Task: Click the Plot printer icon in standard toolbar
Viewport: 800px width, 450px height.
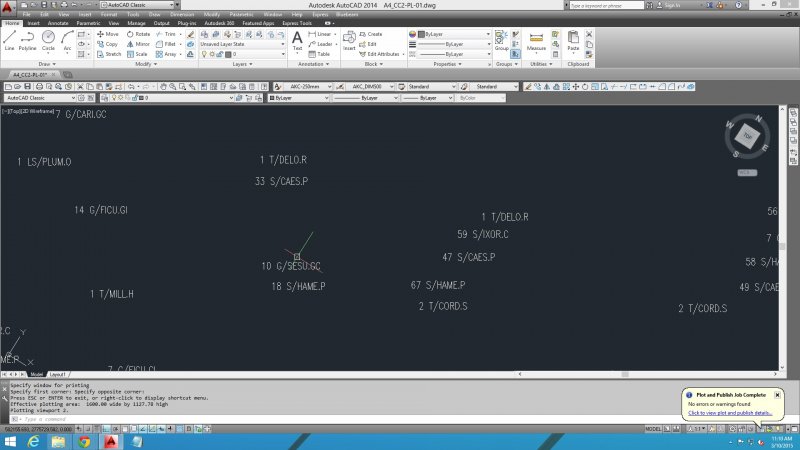Action: (39, 87)
